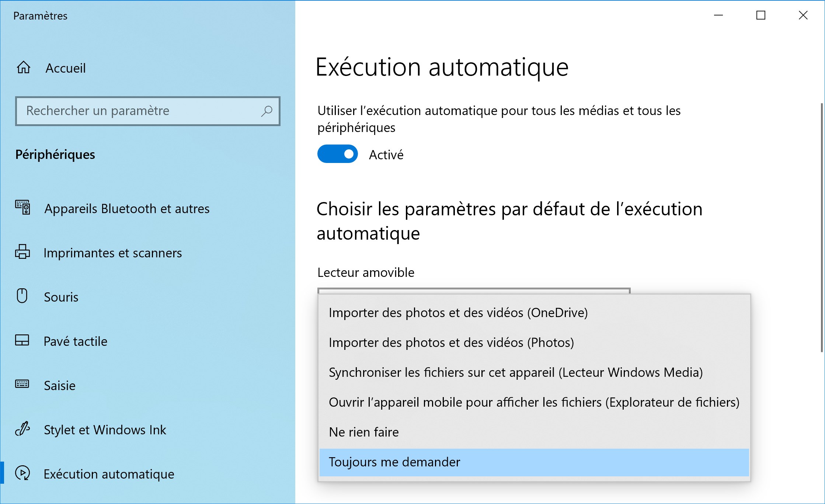Choose Importer des photos et des vidéos (OneDrive)
Screen dimensions: 825x504
534,313
